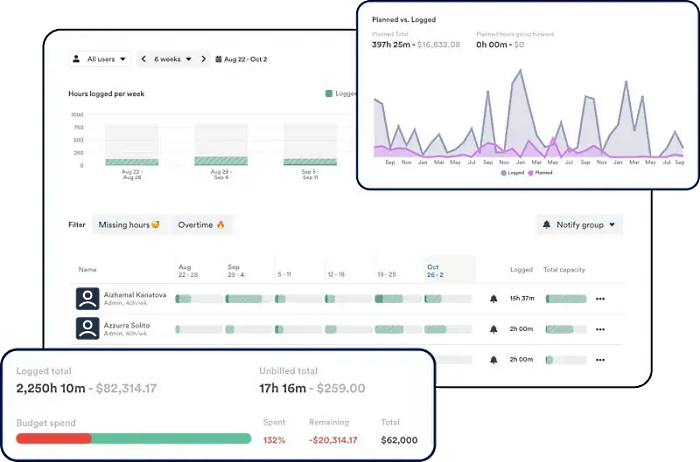Open calendar for Aug 22 - Oct 2
The height and width of the screenshot is (462, 700).
(x=218, y=59)
